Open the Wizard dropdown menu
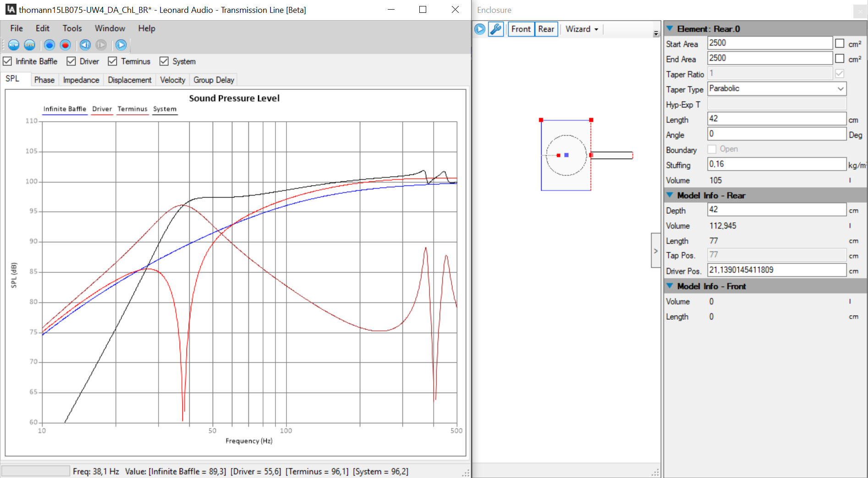 click(x=582, y=29)
